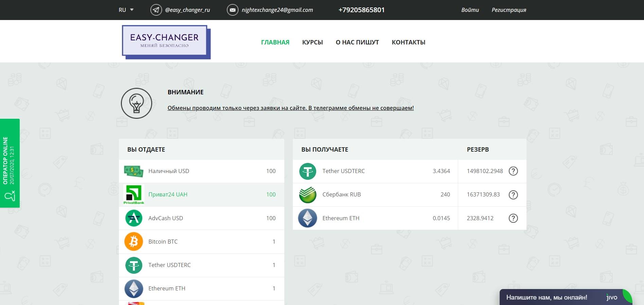Select AdvCash USD to give

point(201,218)
